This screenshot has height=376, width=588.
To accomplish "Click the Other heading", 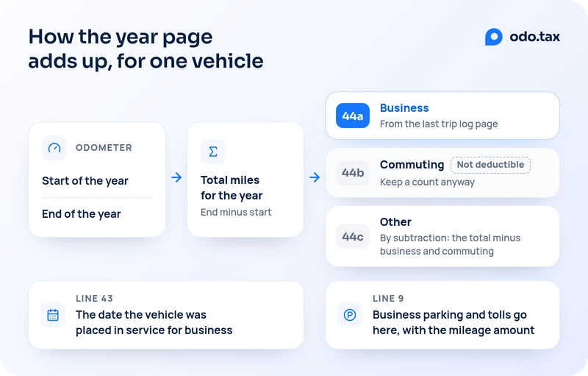I will point(395,221).
